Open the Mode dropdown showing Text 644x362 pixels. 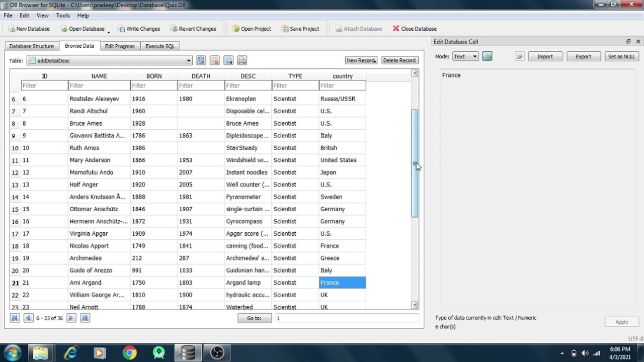[x=465, y=56]
